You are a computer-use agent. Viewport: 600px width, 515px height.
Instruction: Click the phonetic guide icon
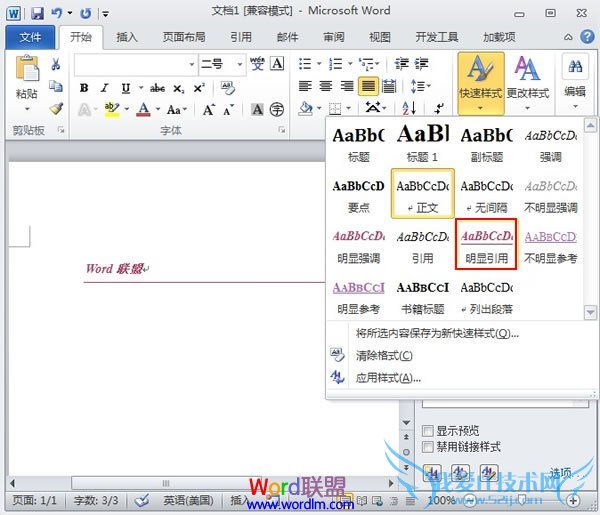(257, 64)
